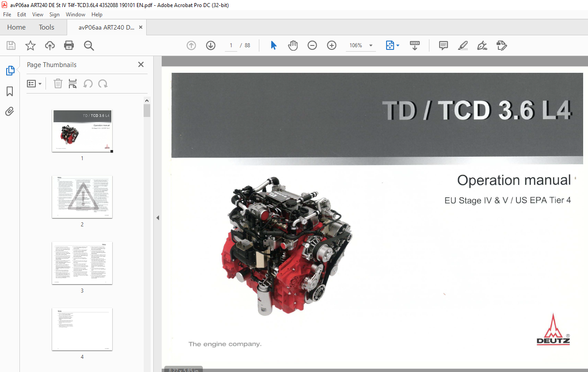
Task: Open the Window menu
Action: click(76, 15)
